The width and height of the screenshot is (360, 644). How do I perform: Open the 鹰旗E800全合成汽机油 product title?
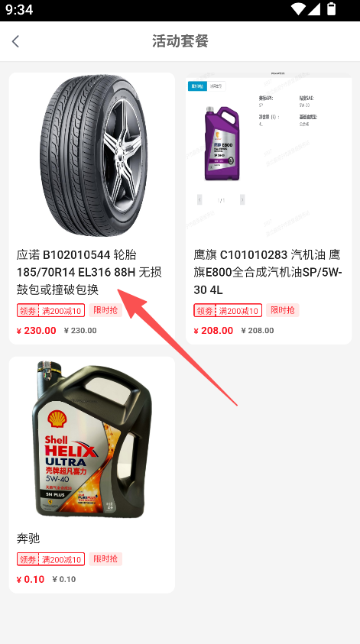tap(268, 272)
